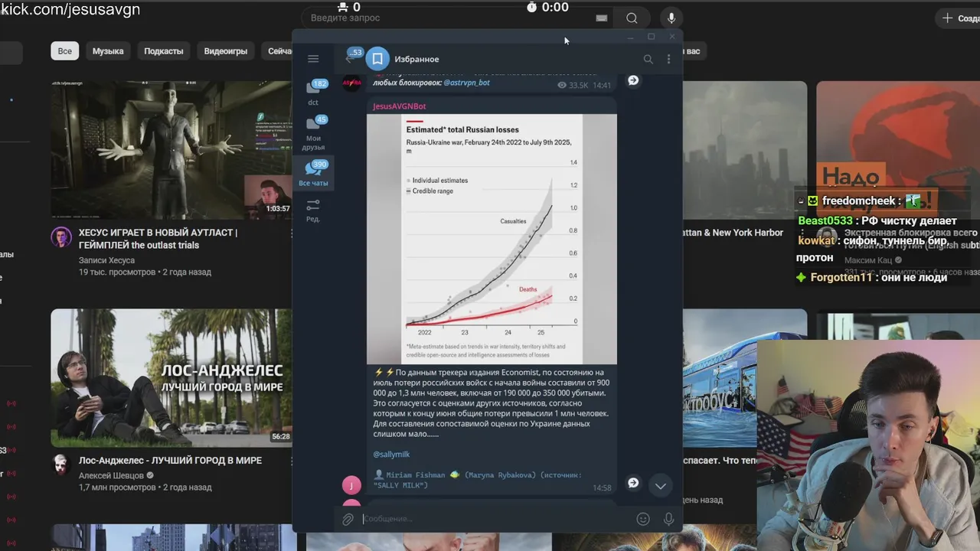Image resolution: width=980 pixels, height=551 pixels.
Task: Click the YouTube Создать button
Action: 959,18
